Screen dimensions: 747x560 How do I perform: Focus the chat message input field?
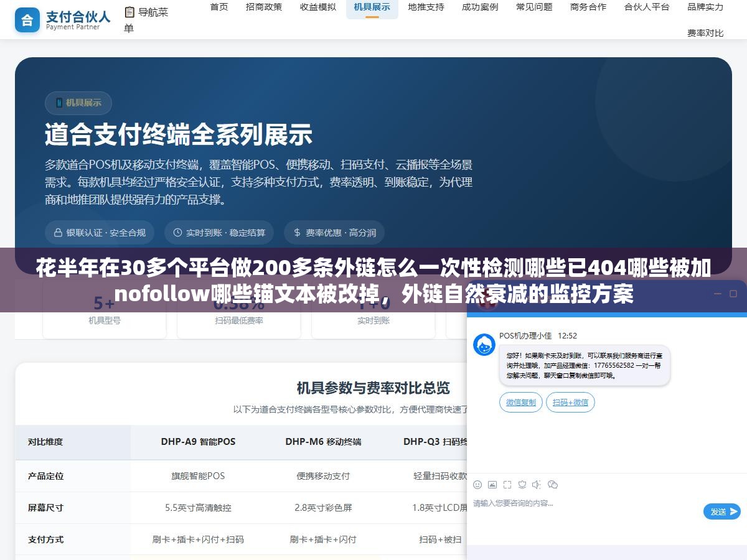coord(585,510)
